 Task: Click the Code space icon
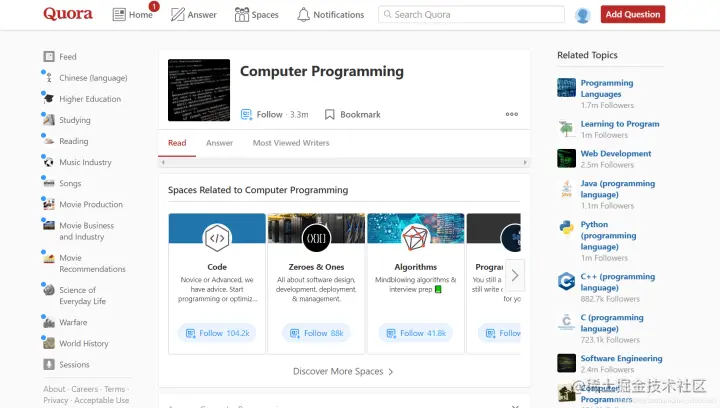[217, 238]
